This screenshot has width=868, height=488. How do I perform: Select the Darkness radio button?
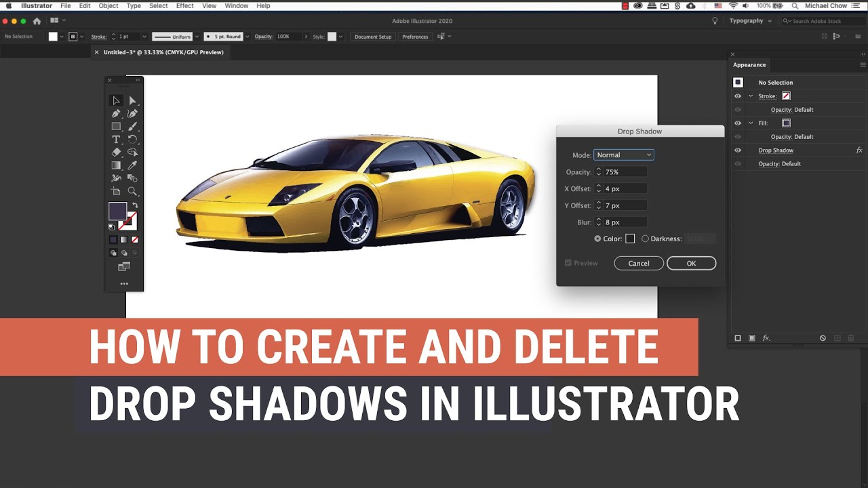645,239
